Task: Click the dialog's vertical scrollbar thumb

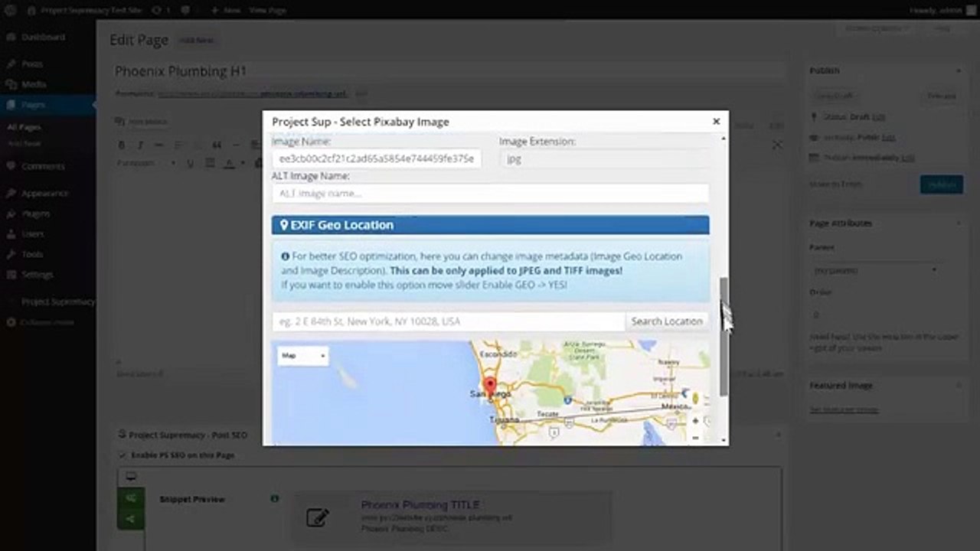Action: [x=724, y=337]
